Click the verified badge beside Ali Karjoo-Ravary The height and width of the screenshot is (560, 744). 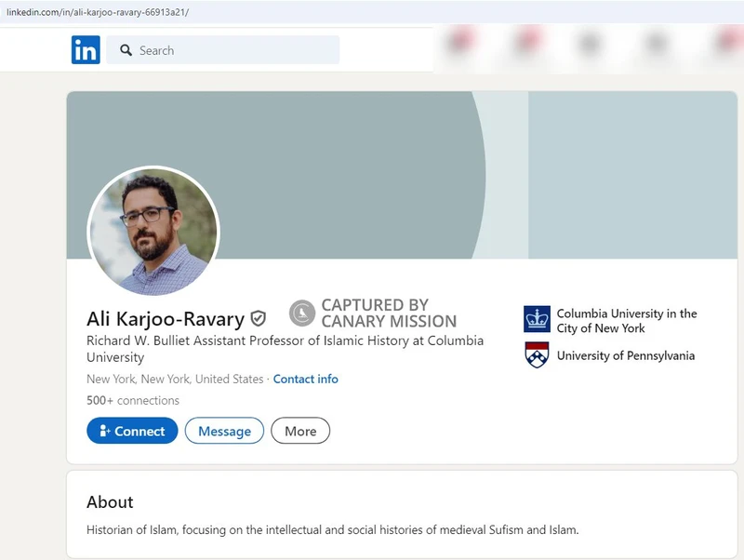pyautogui.click(x=259, y=316)
